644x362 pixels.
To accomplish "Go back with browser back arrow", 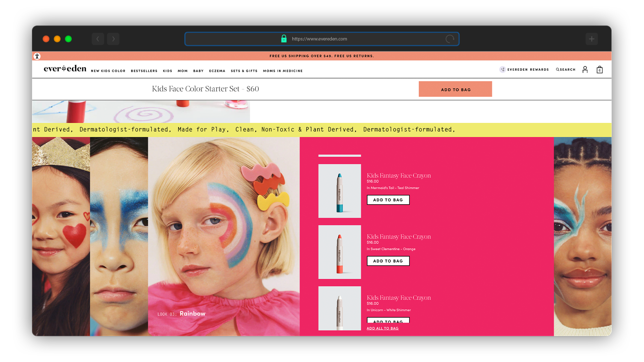I will (x=98, y=39).
